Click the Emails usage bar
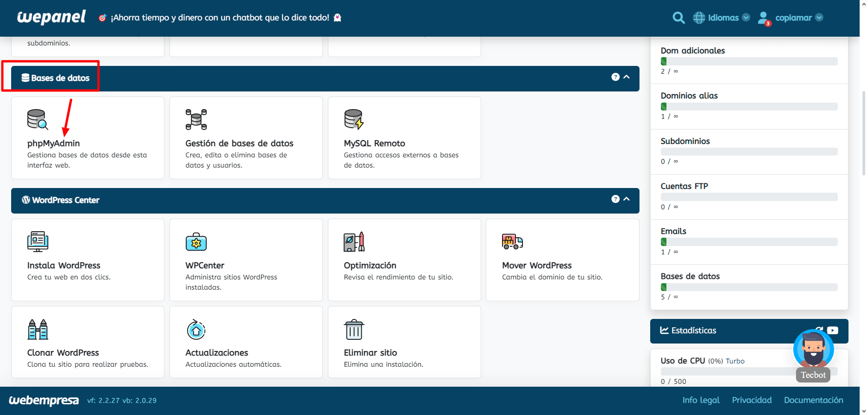This screenshot has width=868, height=415. 749,242
